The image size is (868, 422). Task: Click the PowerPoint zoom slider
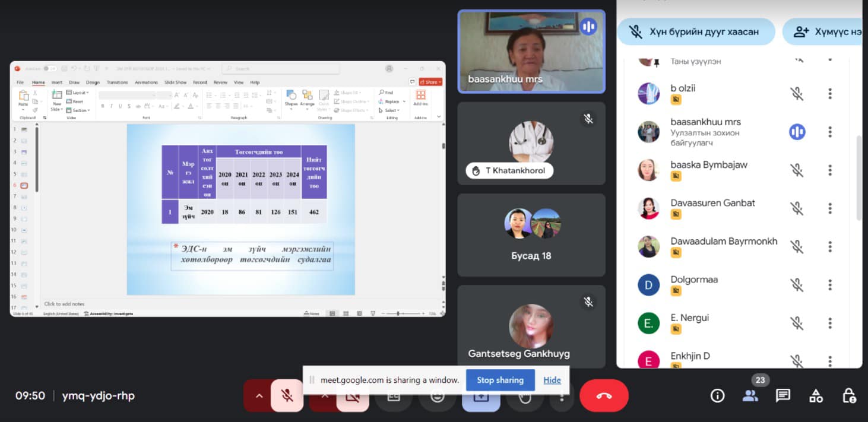point(398,313)
